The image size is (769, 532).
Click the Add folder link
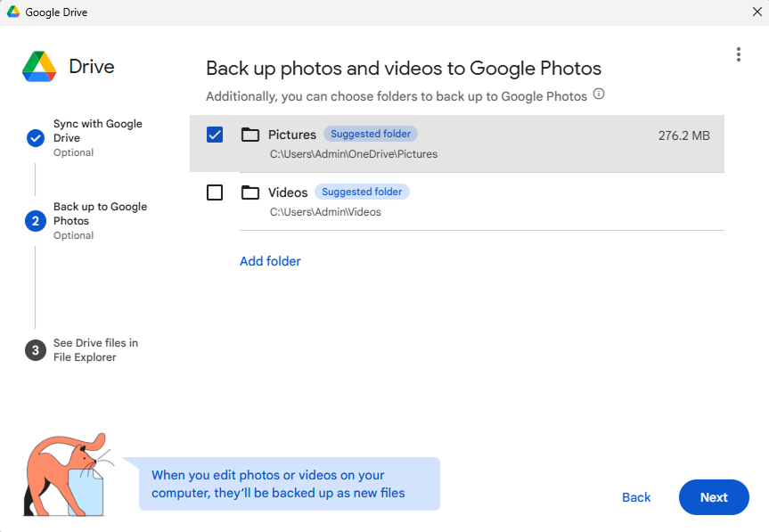270,261
